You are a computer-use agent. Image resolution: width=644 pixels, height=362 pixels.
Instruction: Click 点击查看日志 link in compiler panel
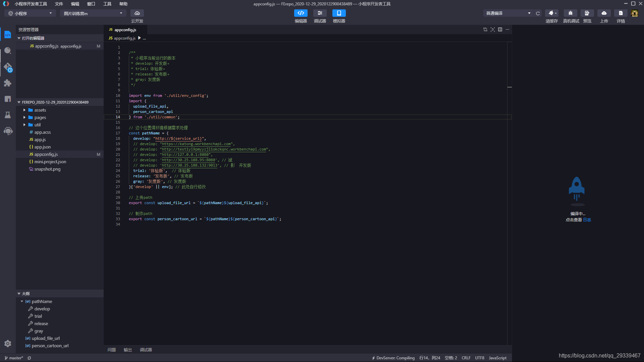[587, 220]
